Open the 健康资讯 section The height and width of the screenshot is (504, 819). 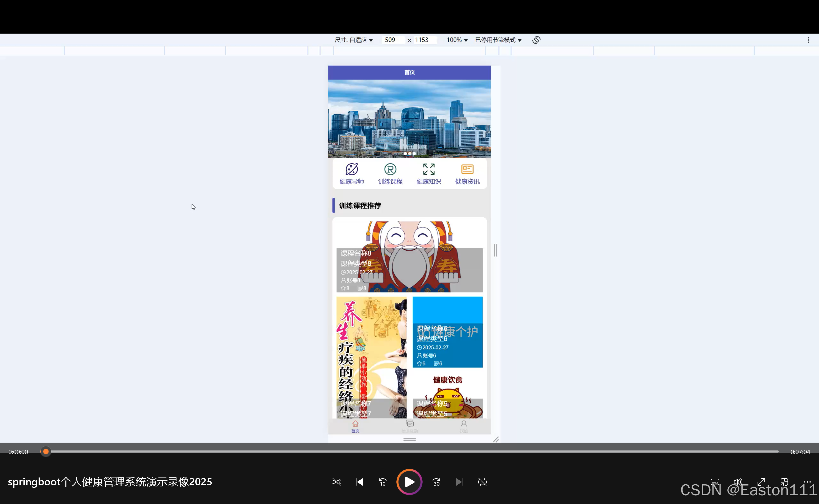coord(467,174)
